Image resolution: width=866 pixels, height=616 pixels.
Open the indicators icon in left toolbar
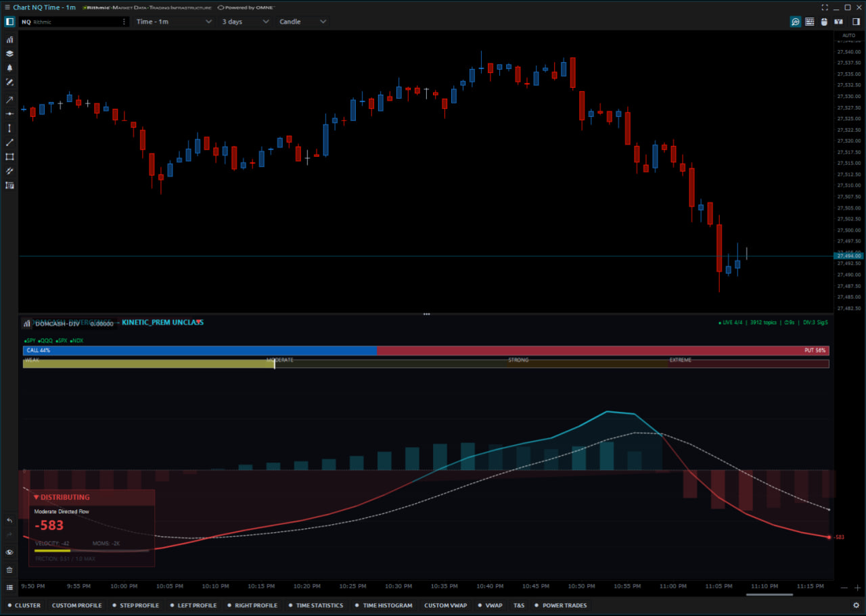point(9,39)
